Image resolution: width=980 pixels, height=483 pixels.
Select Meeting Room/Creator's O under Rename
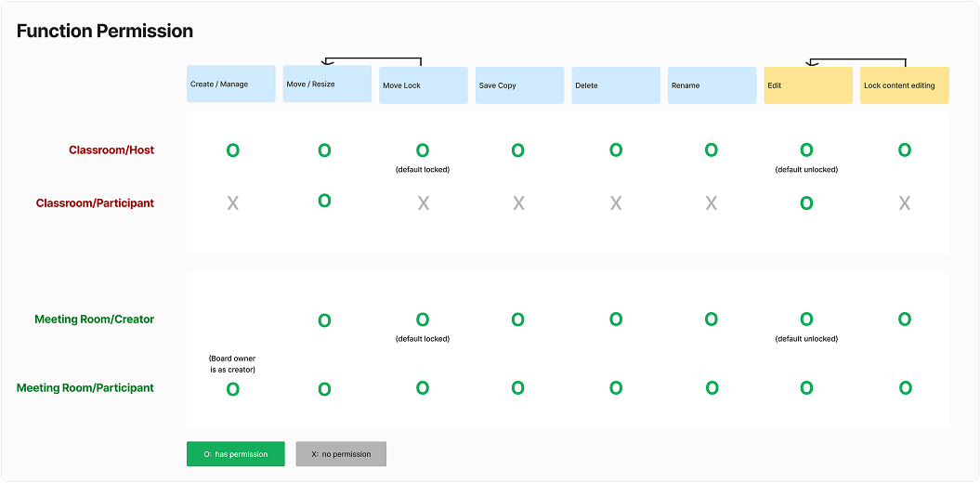(711, 320)
